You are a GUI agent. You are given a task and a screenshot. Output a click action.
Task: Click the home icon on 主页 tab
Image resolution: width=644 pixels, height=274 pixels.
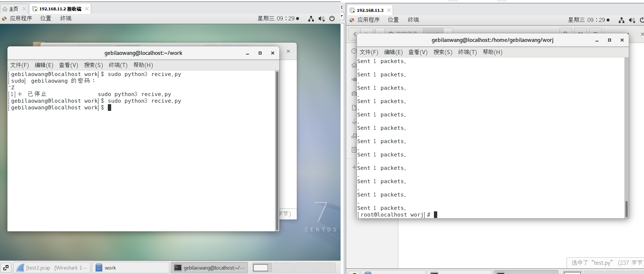[5, 9]
